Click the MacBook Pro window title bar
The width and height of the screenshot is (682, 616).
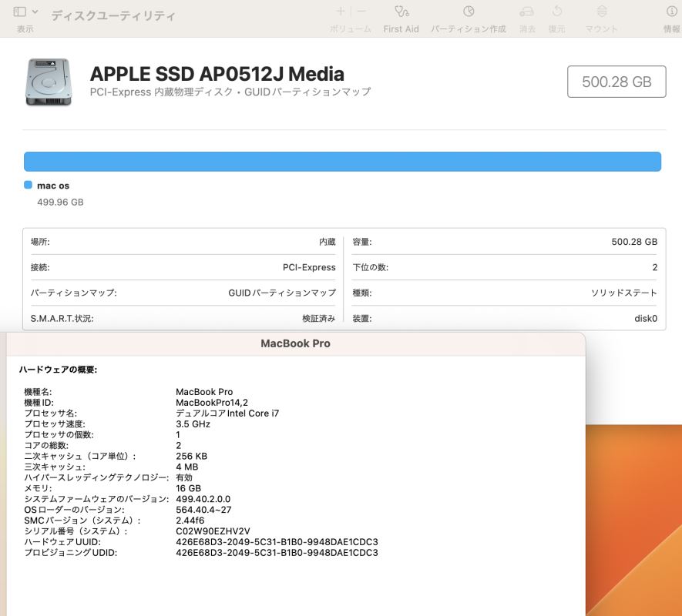tap(295, 343)
